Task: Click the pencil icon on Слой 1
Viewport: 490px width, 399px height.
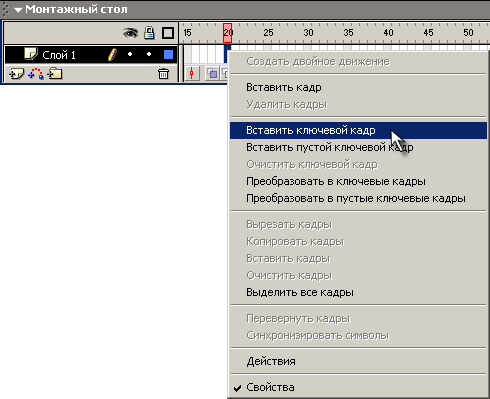Action: pos(113,55)
